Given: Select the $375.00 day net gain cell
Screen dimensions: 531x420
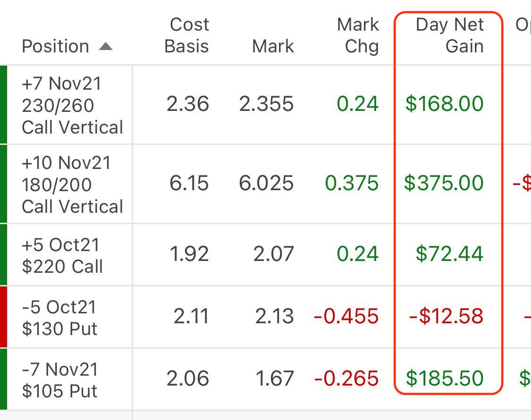Looking at the screenshot, I should [444, 183].
